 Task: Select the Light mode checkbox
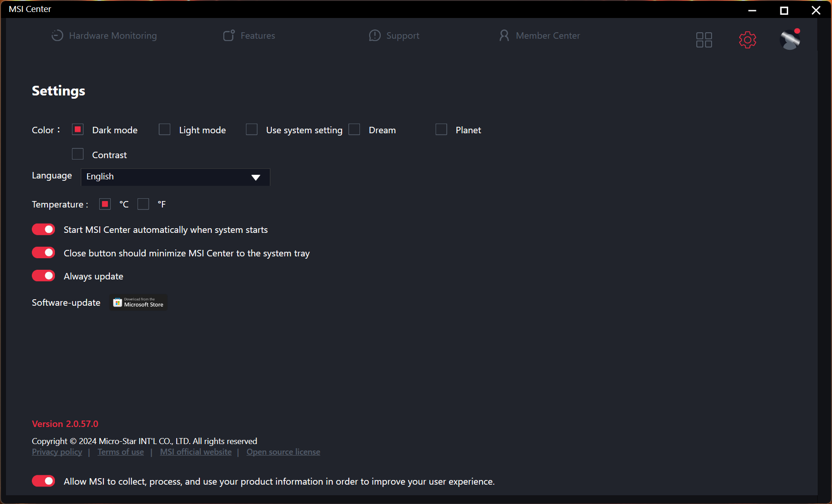click(x=165, y=130)
